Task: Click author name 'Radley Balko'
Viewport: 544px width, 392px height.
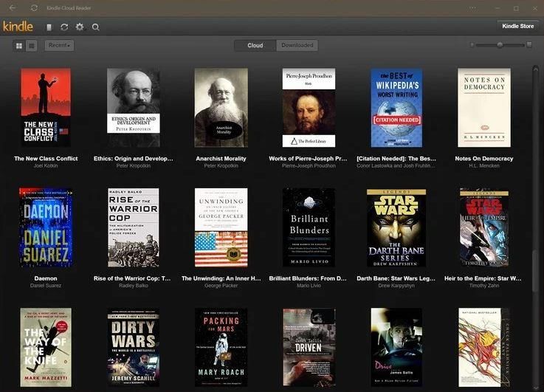Action: 134,286
